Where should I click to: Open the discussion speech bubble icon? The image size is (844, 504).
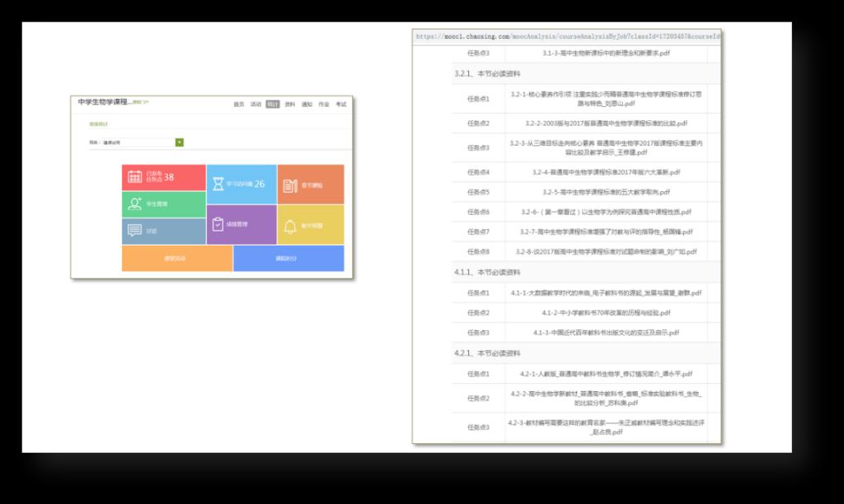135,231
